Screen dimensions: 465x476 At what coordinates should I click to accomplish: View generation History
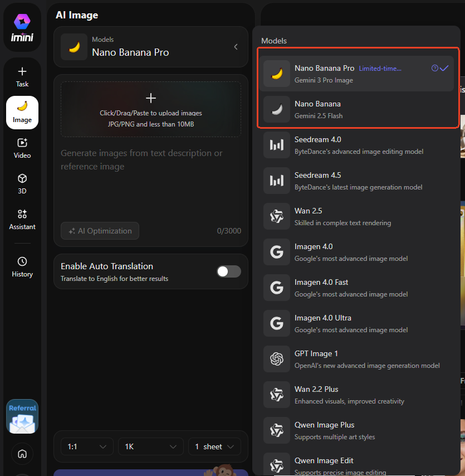click(22, 267)
